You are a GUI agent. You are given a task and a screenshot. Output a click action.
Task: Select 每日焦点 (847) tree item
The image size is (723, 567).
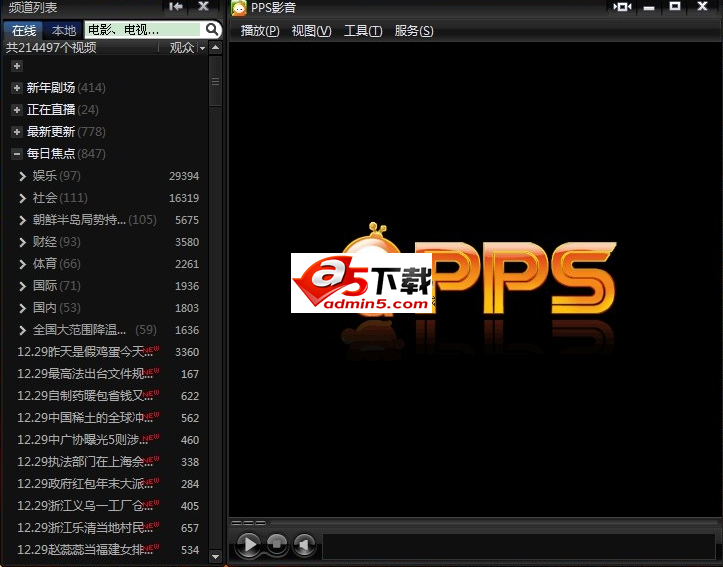(66, 154)
